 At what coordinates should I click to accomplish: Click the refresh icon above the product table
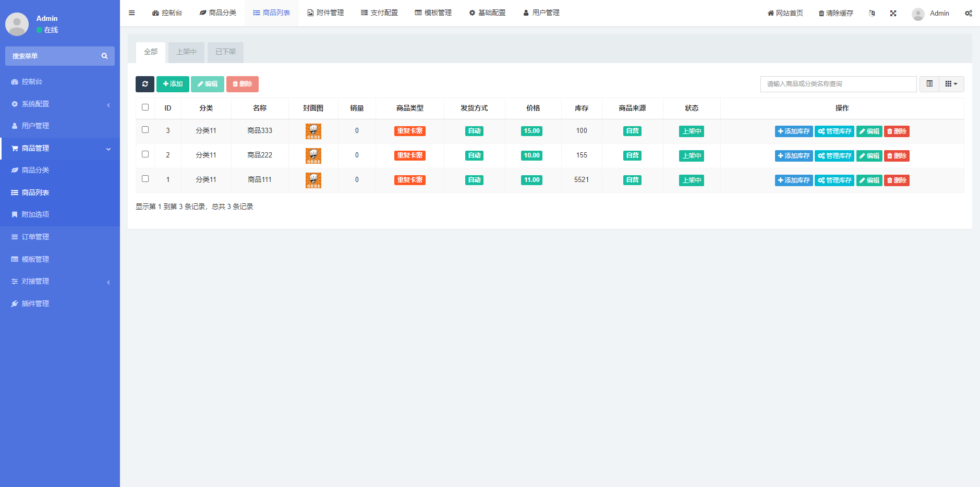pyautogui.click(x=145, y=84)
